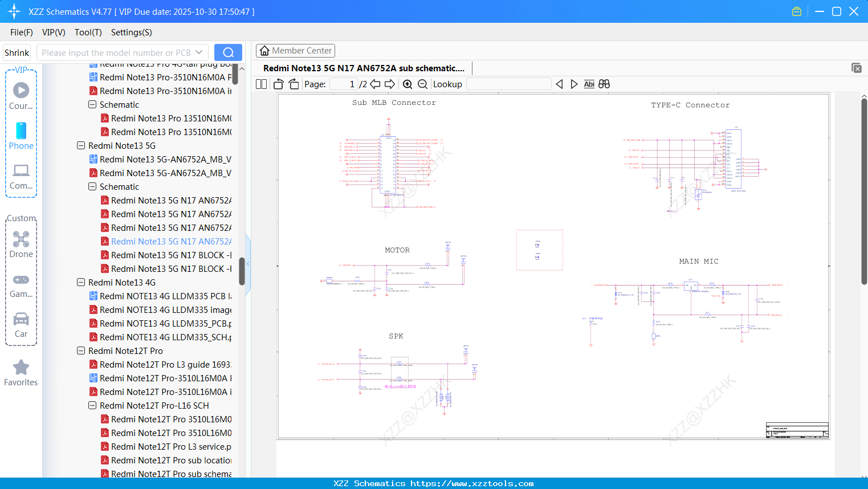868x489 pixels.
Task: Click the Shrink button
Action: (x=17, y=52)
